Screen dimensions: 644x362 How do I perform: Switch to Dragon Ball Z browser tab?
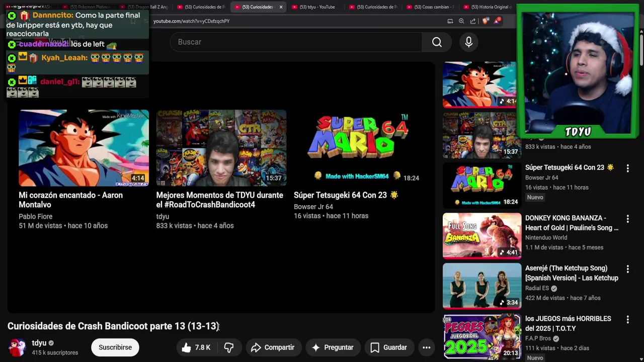143,7
